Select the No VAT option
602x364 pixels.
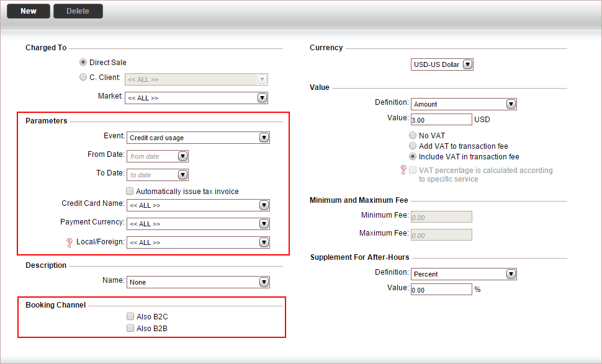point(413,135)
